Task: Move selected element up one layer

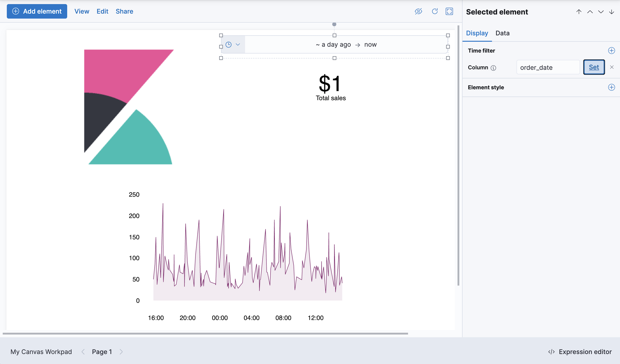Action: pos(590,12)
